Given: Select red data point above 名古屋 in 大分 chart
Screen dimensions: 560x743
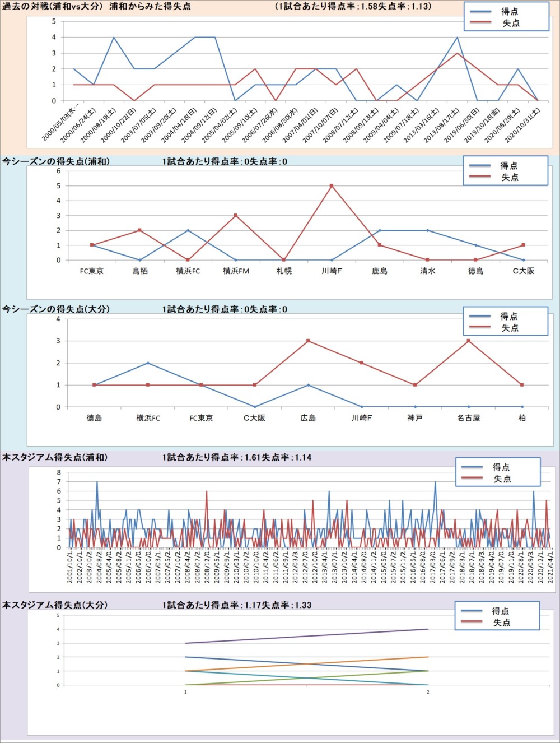Looking at the screenshot, I should [468, 341].
